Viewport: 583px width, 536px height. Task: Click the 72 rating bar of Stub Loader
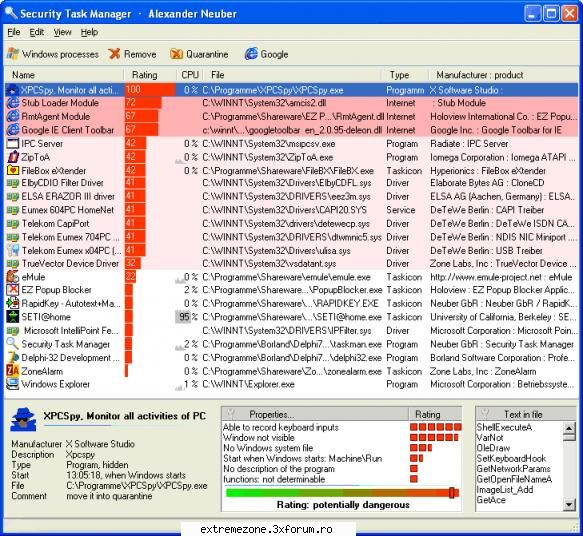143,103
